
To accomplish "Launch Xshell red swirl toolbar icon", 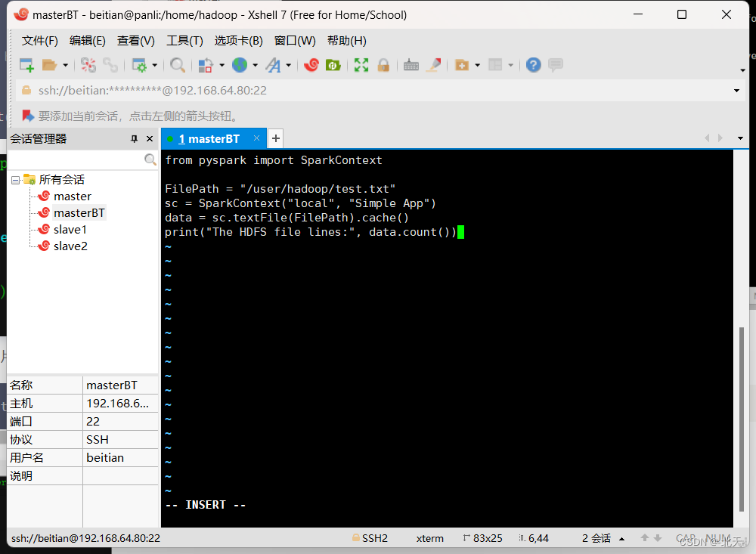I will click(x=311, y=64).
